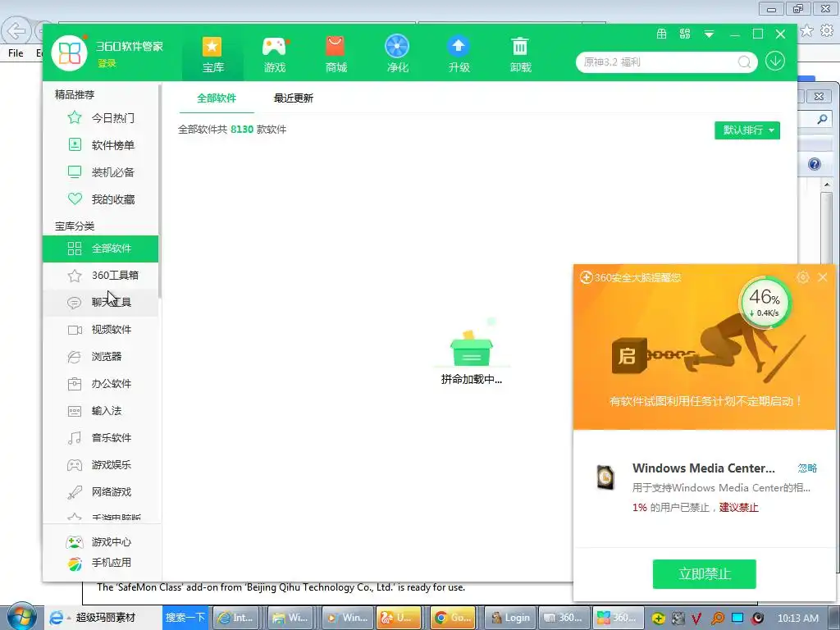Expand the 默认排行 sort dropdown
Viewport: 840px width, 630px height.
pos(746,130)
